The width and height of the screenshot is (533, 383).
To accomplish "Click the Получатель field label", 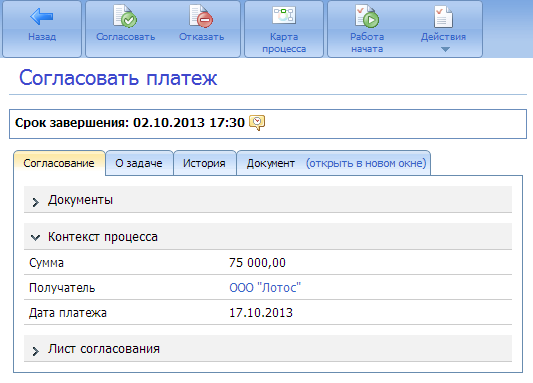I will [x=62, y=288].
